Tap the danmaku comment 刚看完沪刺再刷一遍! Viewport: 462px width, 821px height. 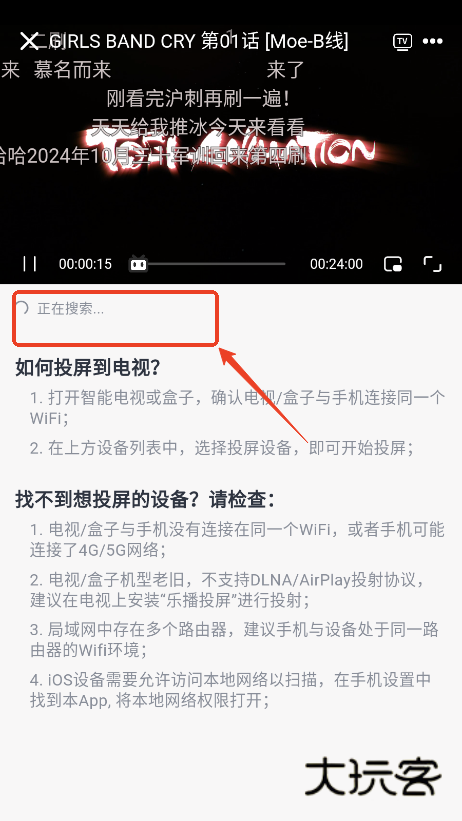[198, 98]
